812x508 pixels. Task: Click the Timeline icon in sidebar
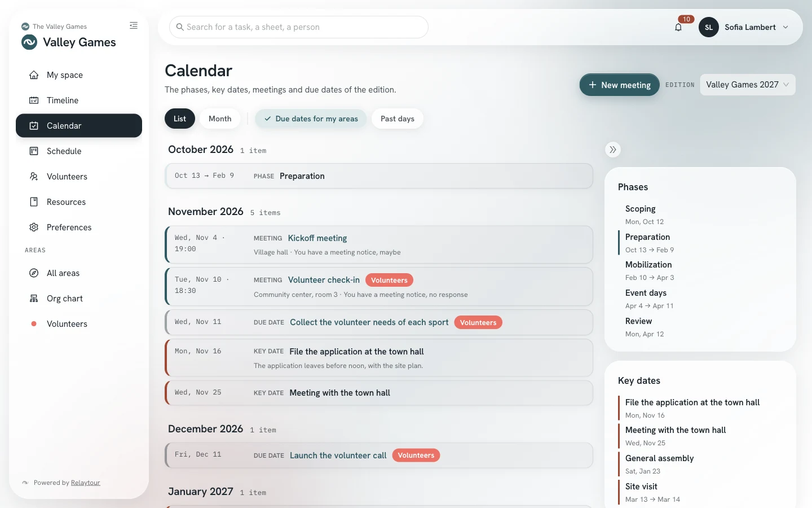[x=34, y=100]
